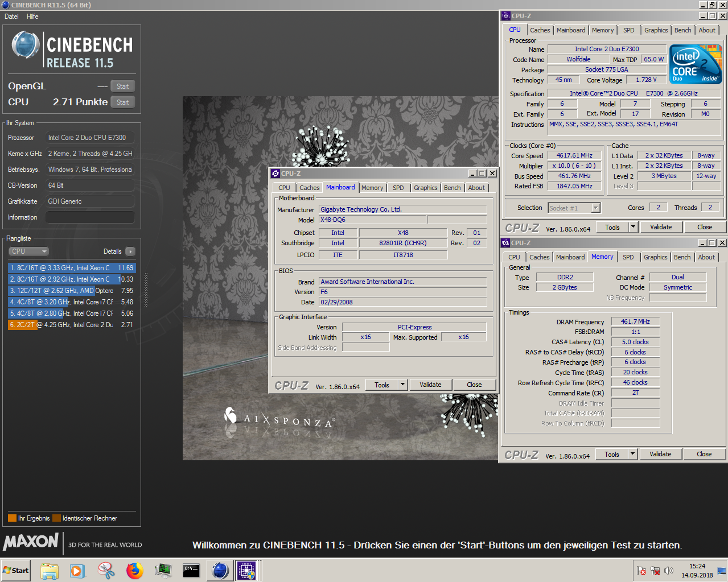Start the CPU benchmark
This screenshot has height=582, width=728.
click(122, 102)
